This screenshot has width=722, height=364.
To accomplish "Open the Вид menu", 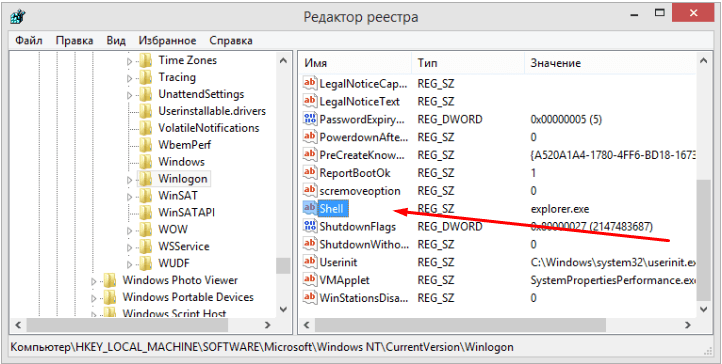I will [116, 40].
